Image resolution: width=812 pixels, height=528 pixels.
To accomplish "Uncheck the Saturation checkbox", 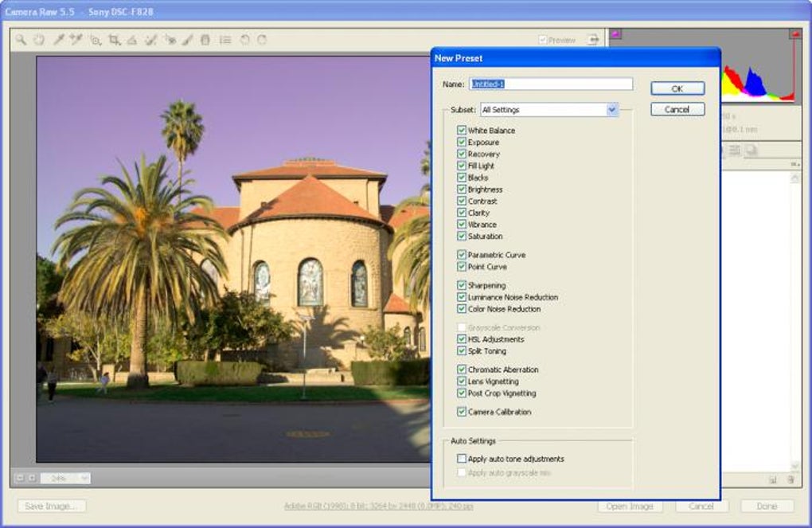I will click(x=462, y=236).
